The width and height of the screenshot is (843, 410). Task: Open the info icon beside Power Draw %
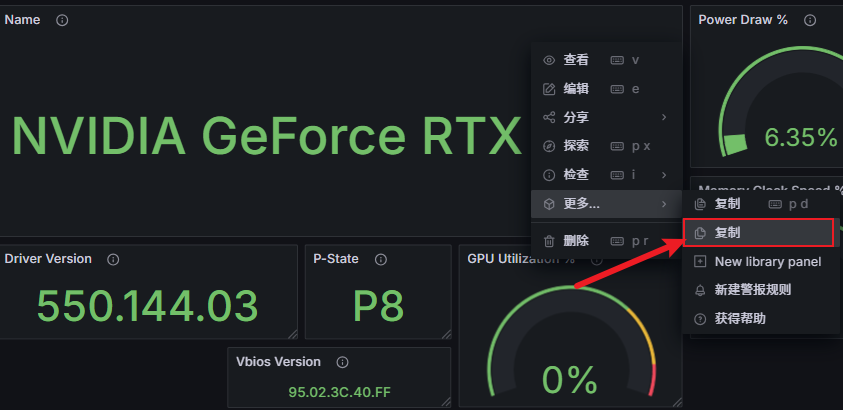pos(810,20)
